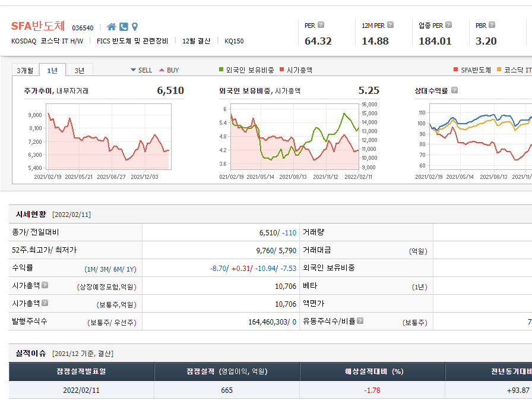Click the SFA반도체 company name heading
Viewport: 532px width, 400px height.
click(38, 26)
